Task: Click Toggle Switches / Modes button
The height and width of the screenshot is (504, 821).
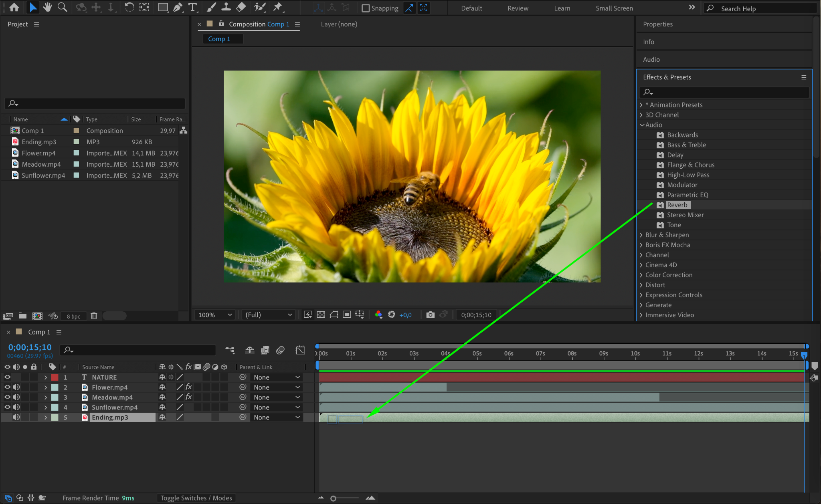Action: pos(196,498)
